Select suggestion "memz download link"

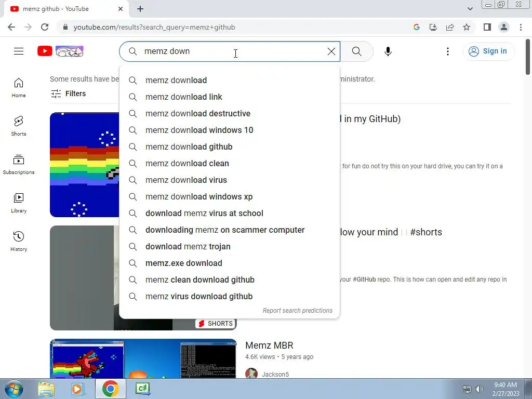click(x=229, y=97)
